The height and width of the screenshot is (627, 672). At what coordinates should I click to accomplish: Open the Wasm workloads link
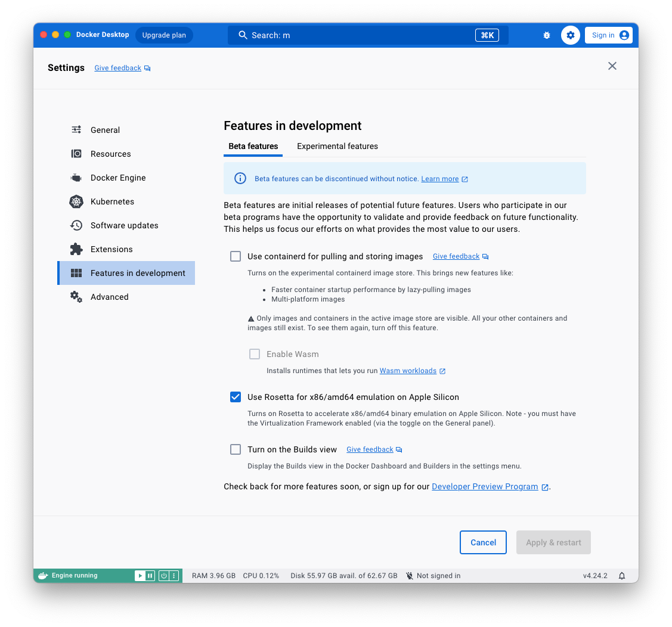coord(408,371)
